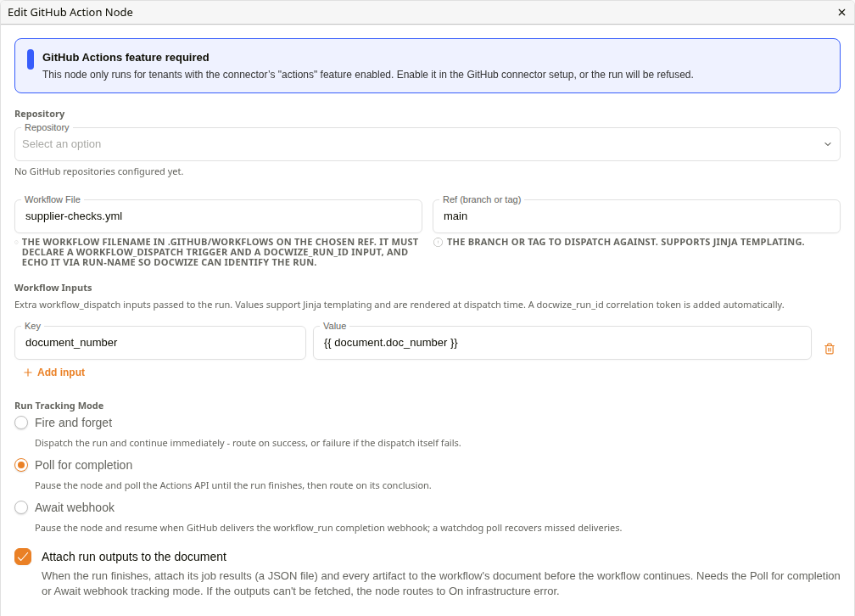
Task: Edit the Workflow File field supplier-checks.yml
Action: point(218,216)
